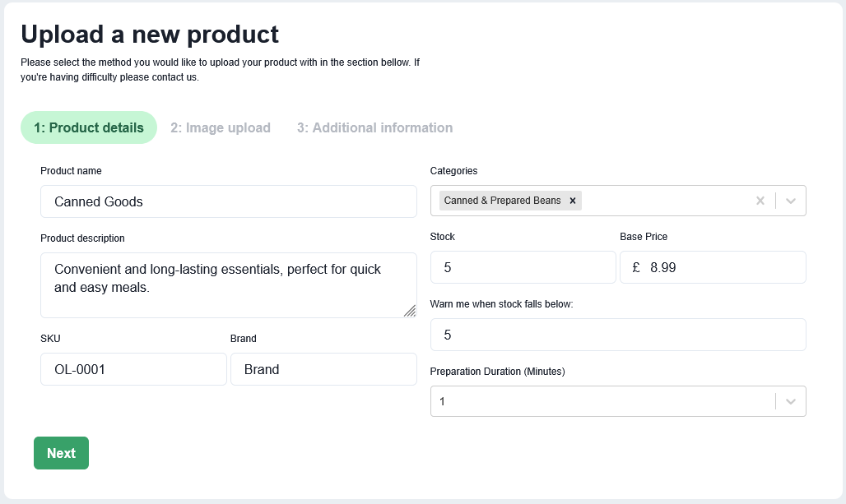Clear all selected categories
Image resolution: width=846 pixels, height=504 pixels.
point(760,201)
